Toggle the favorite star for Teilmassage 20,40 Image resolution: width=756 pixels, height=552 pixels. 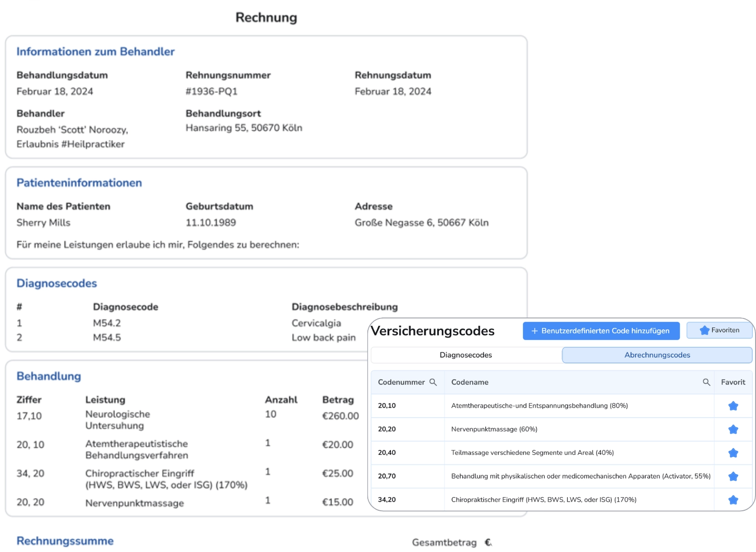click(733, 453)
